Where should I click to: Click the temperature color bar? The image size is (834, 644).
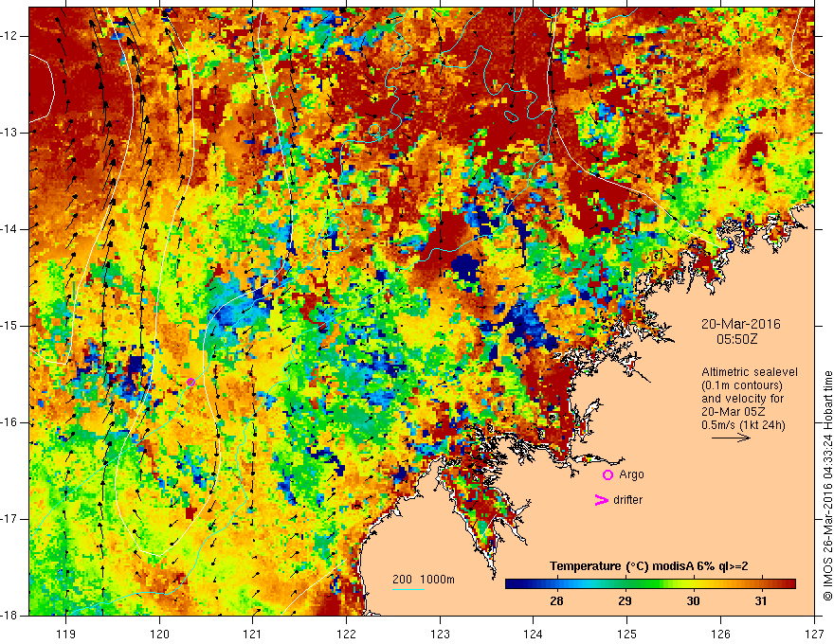coord(650,584)
